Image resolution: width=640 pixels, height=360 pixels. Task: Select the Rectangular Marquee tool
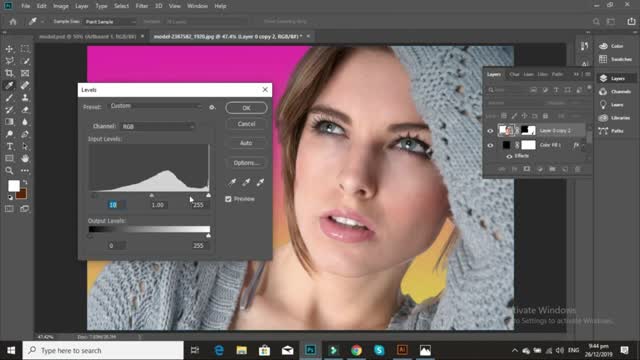[x=25, y=49]
